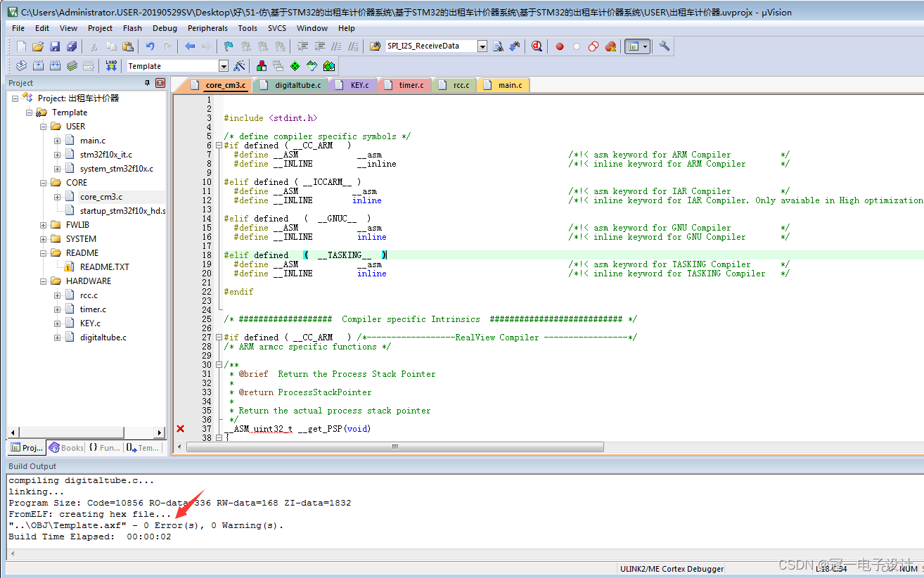Viewport: 924px width, 578px height.
Task: Open the Flash menu
Action: 132,28
